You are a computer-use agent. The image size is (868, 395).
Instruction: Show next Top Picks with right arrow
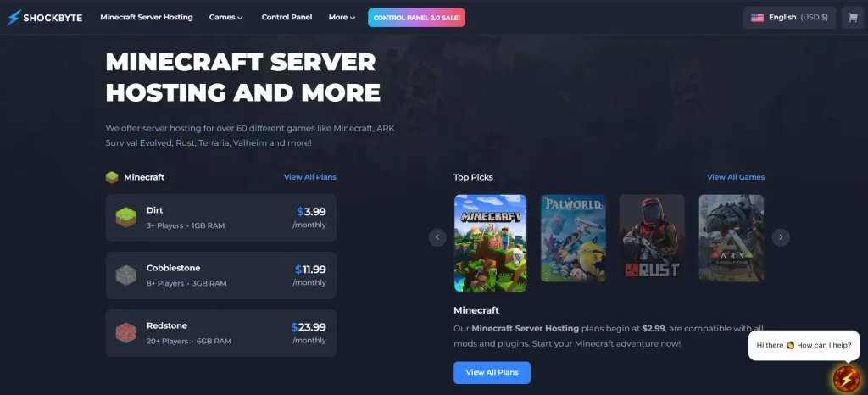click(x=781, y=237)
